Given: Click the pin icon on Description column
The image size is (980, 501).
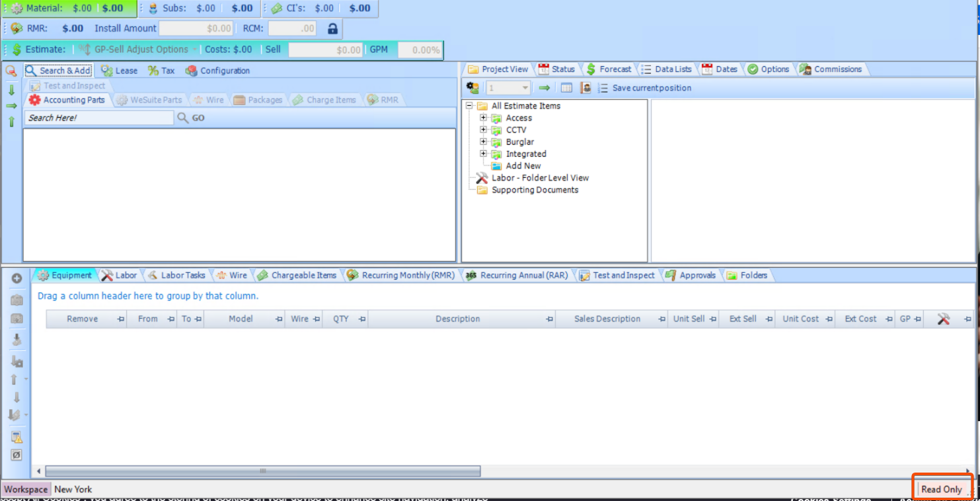Looking at the screenshot, I should coord(549,319).
